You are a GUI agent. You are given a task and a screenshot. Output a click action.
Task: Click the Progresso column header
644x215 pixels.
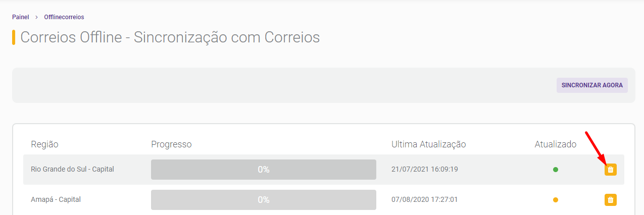coord(171,144)
